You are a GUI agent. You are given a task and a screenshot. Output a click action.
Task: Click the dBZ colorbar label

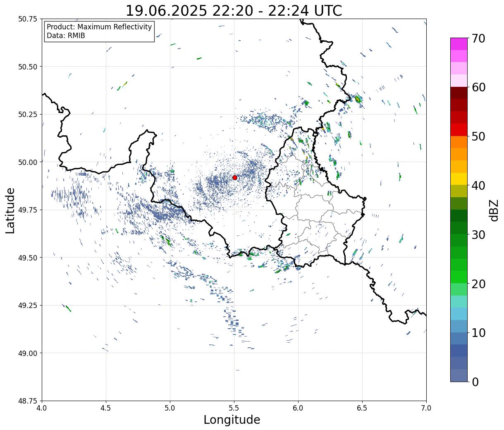(x=494, y=210)
